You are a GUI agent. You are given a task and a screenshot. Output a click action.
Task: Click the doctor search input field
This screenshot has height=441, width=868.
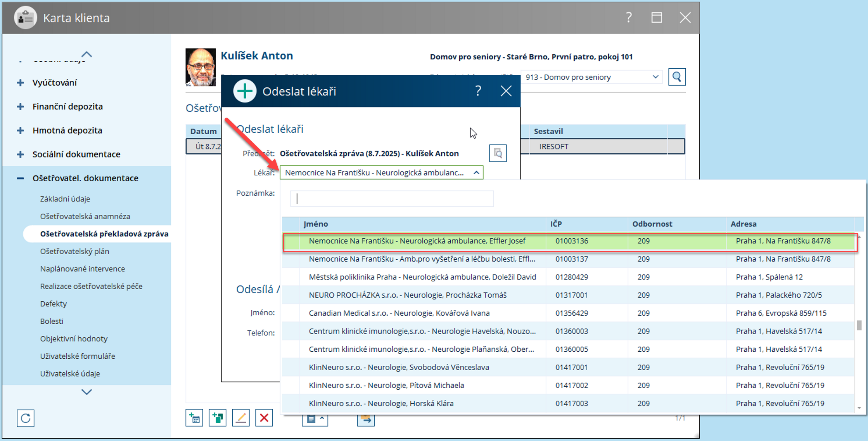tap(392, 199)
